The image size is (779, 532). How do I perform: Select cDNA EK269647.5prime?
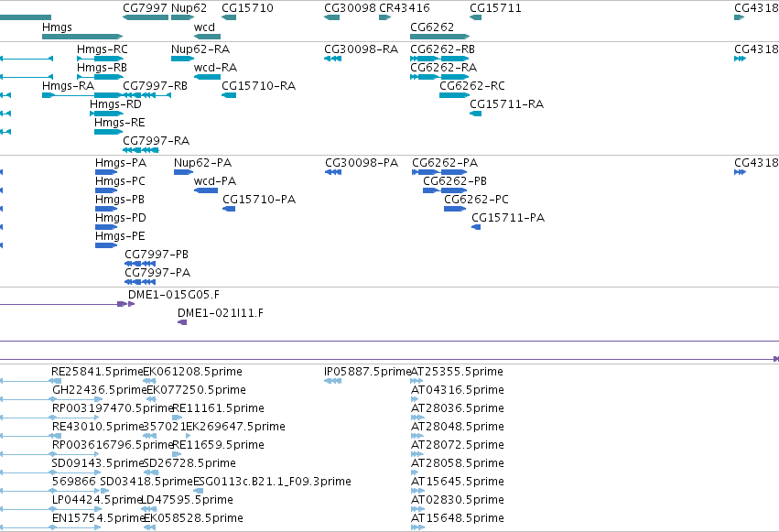pos(235,428)
